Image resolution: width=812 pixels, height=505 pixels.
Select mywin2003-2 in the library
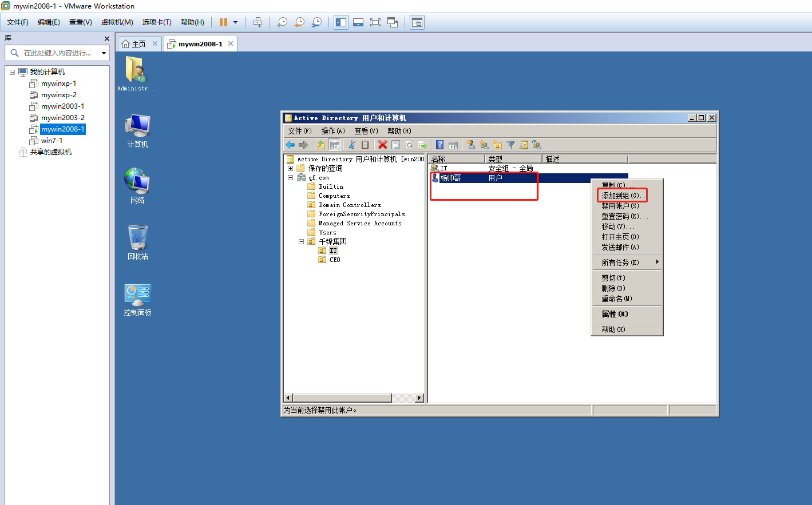[62, 118]
